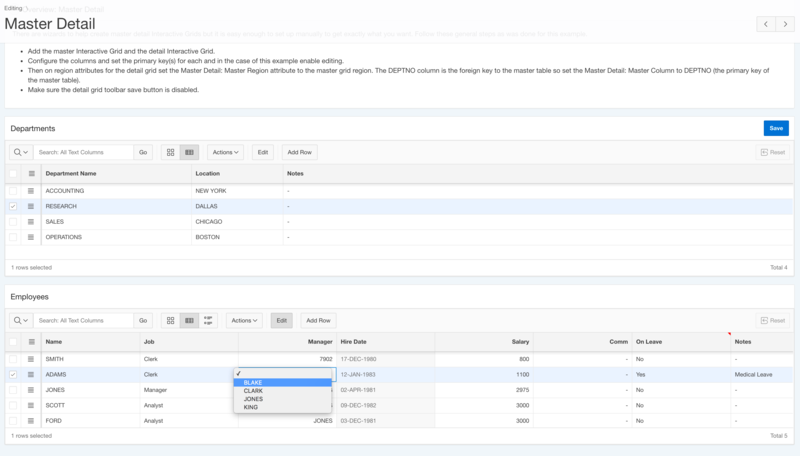Viewport: 800px width, 456px height.
Task: Uncheck the RESEARCH department row checkbox
Action: [x=13, y=206]
